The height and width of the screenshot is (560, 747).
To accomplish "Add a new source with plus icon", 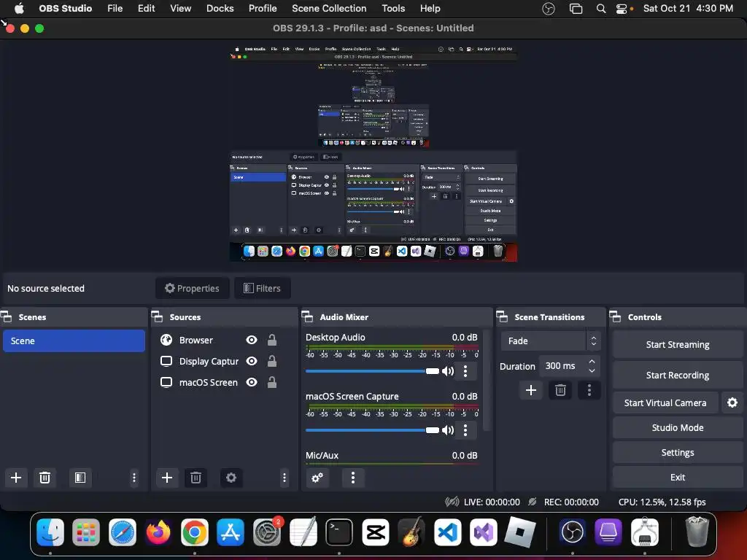I will [x=167, y=478].
